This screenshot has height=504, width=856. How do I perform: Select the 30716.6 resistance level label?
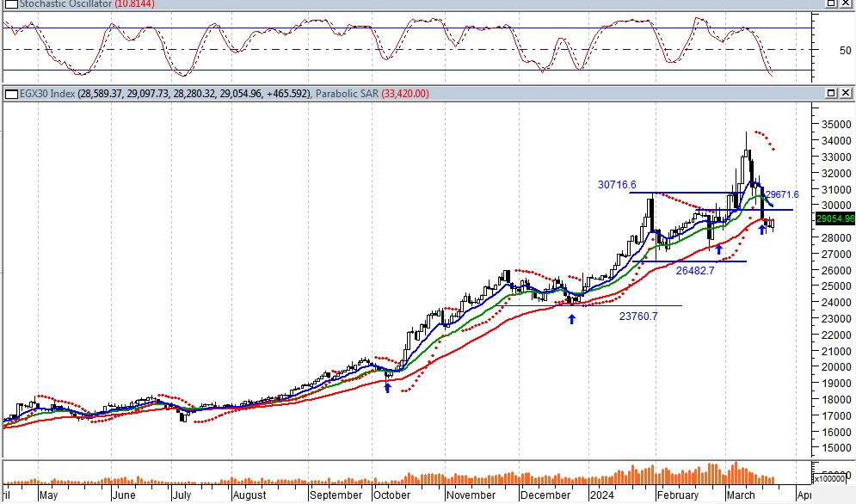click(618, 185)
